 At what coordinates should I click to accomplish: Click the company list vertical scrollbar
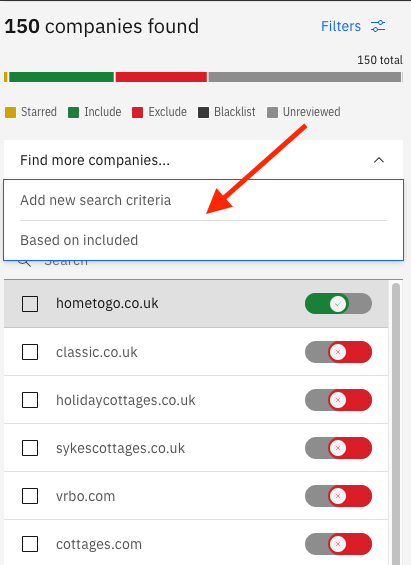[396, 424]
